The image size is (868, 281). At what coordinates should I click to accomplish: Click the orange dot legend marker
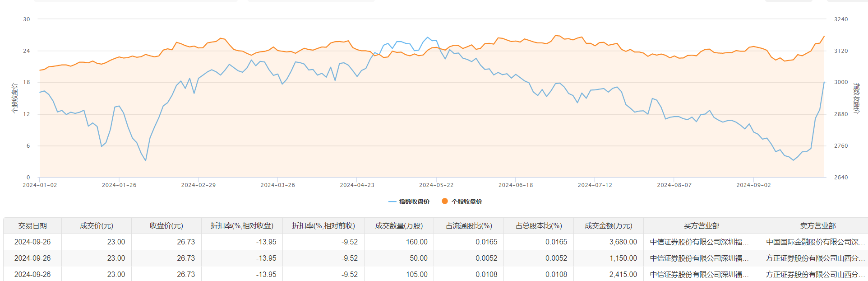coord(445,201)
